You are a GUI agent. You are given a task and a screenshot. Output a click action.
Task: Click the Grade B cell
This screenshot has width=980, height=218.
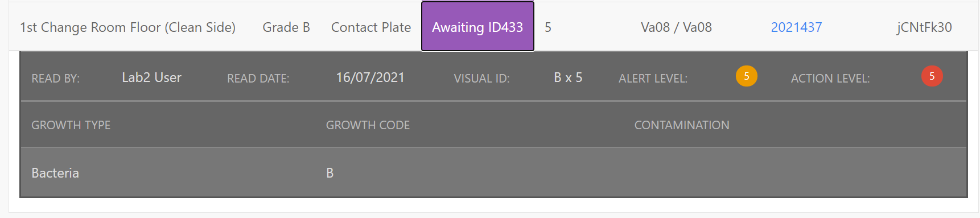tap(286, 27)
